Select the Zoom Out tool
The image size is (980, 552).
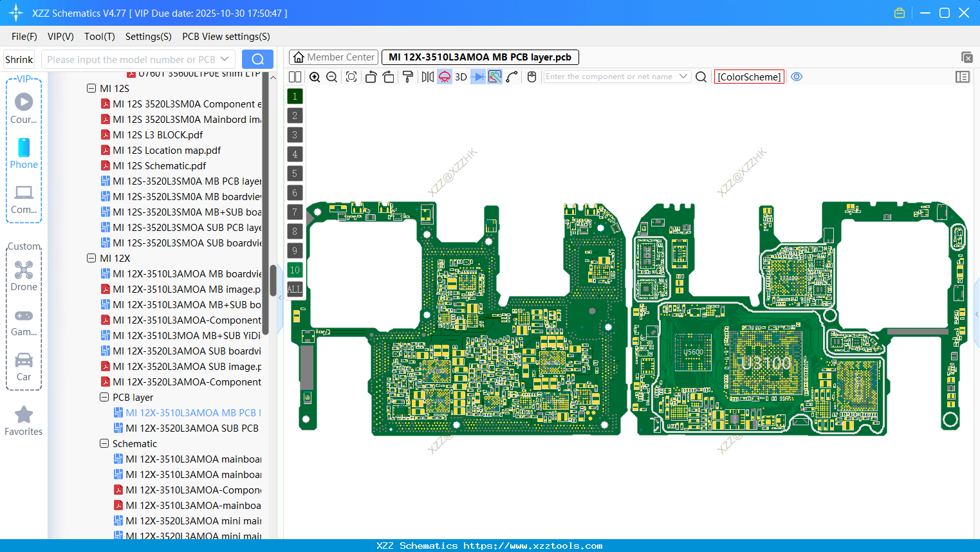click(x=331, y=77)
